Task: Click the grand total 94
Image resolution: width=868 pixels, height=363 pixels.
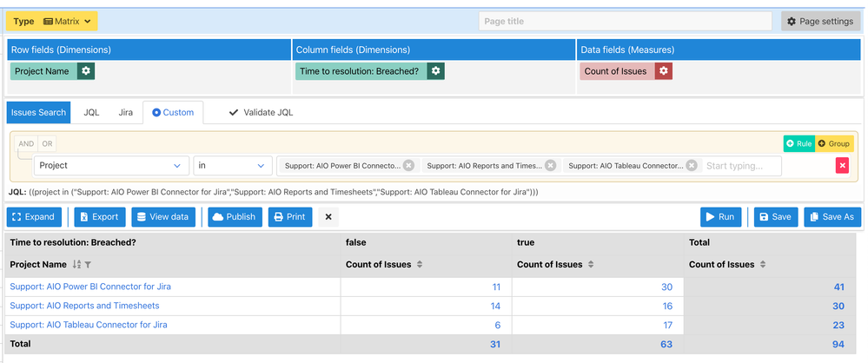Action: [838, 344]
